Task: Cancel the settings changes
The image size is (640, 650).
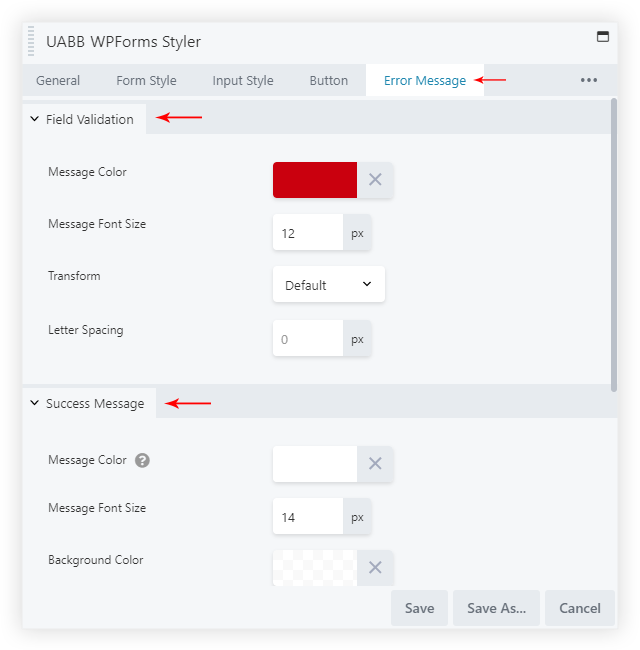Action: click(580, 608)
